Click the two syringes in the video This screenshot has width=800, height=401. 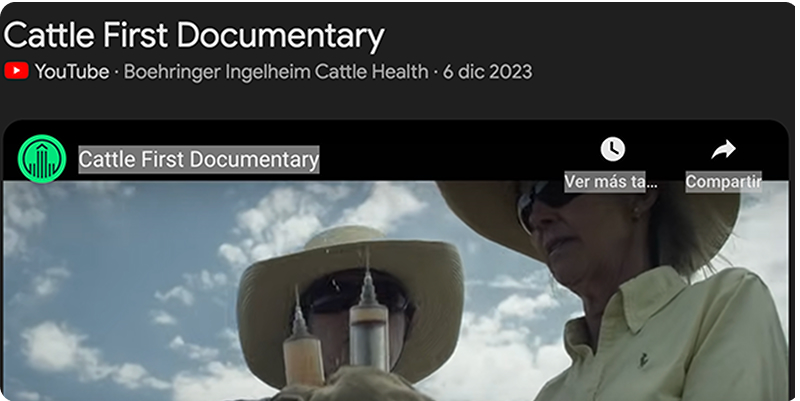pyautogui.click(x=338, y=327)
